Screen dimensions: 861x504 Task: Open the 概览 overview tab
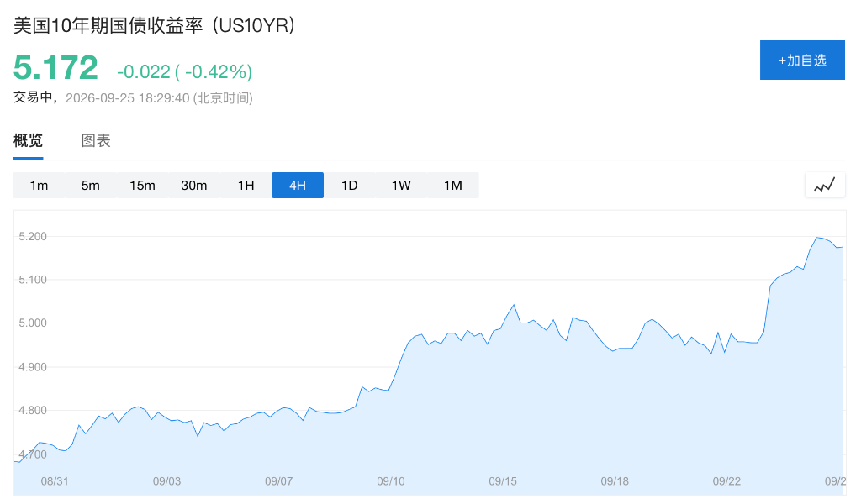point(28,141)
